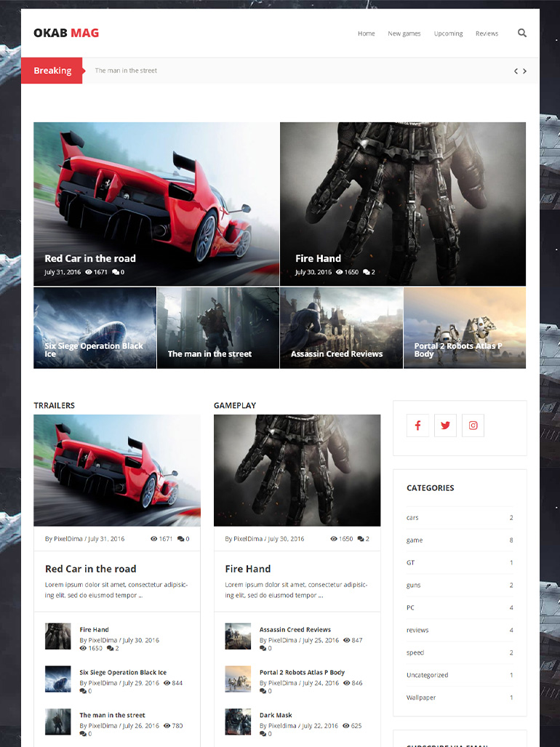The width and height of the screenshot is (560, 747).
Task: Open the Facebook social icon
Action: tap(417, 426)
